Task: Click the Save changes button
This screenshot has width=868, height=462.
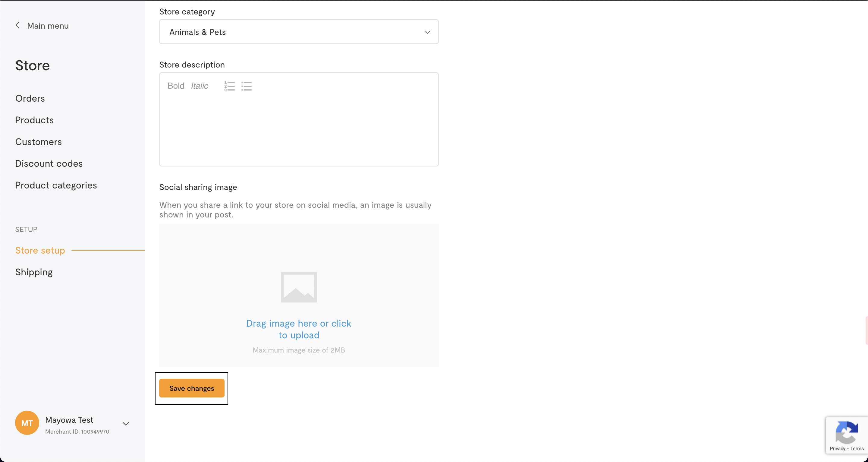Action: coord(192,388)
